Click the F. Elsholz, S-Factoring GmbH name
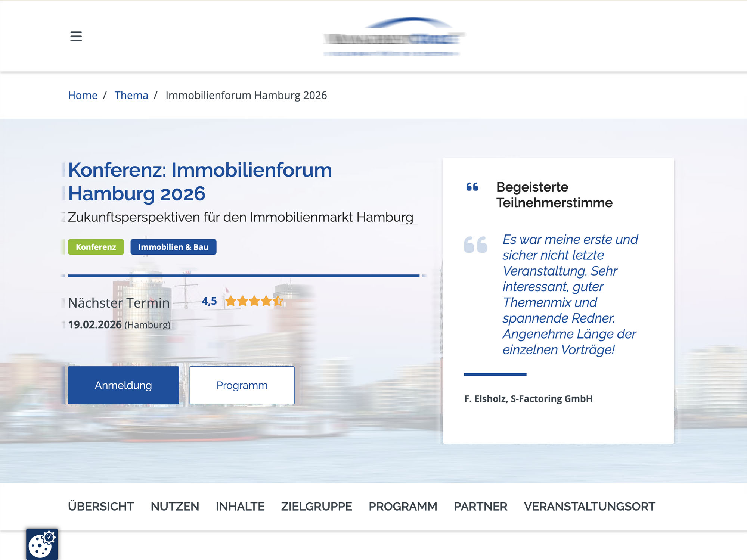Image resolution: width=747 pixels, height=560 pixels. tap(528, 399)
